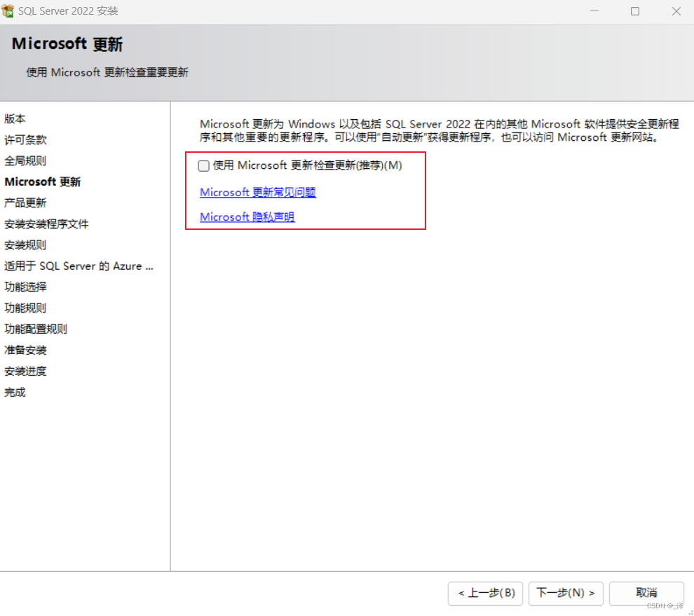Select the 完成 step in the sidebar
694x616 pixels.
click(15, 392)
